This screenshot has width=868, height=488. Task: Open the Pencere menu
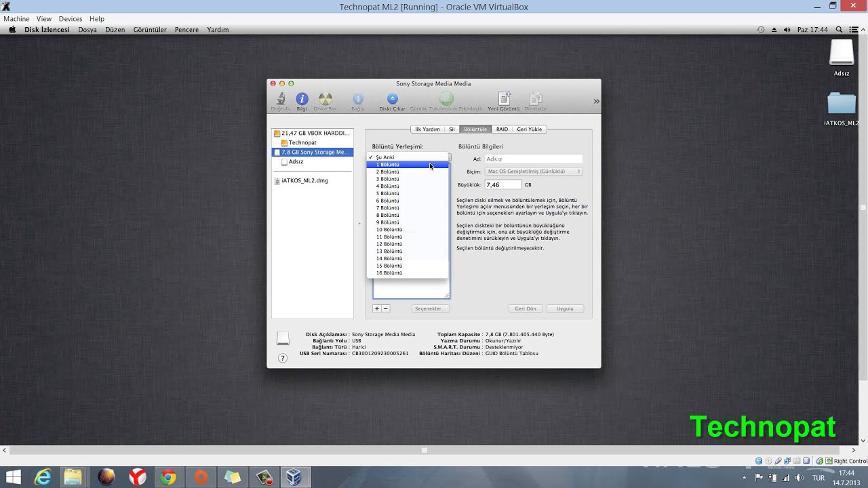pyautogui.click(x=186, y=30)
